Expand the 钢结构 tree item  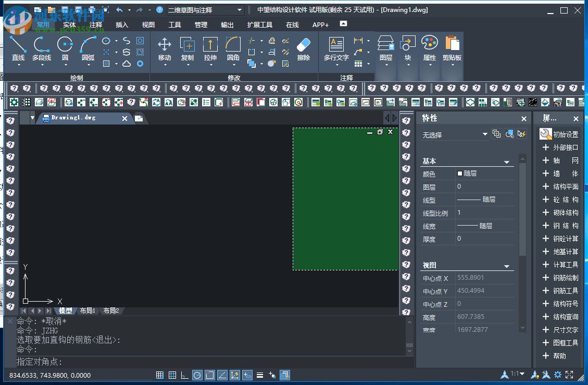click(x=546, y=226)
